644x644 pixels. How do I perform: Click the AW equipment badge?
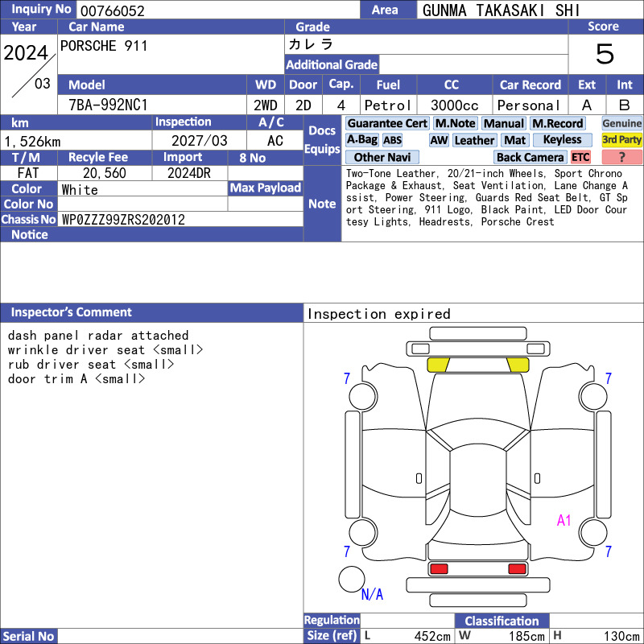[x=439, y=140]
